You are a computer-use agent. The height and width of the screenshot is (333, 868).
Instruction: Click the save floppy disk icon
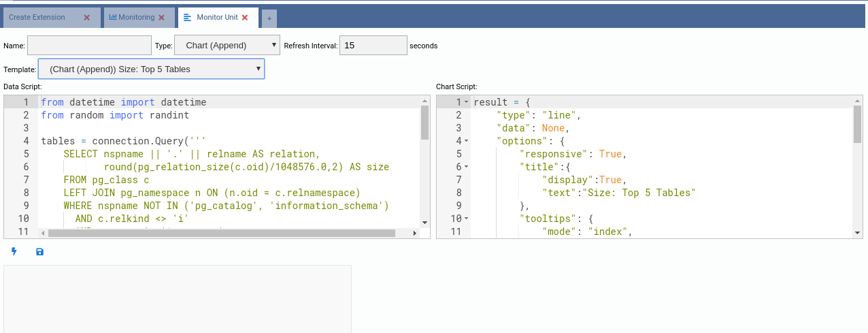pyautogui.click(x=39, y=252)
